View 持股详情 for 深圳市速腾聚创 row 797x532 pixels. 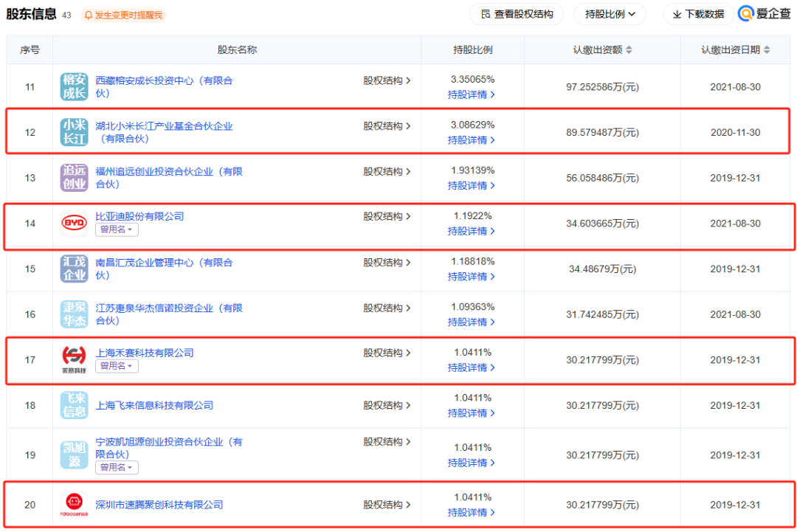(x=471, y=513)
